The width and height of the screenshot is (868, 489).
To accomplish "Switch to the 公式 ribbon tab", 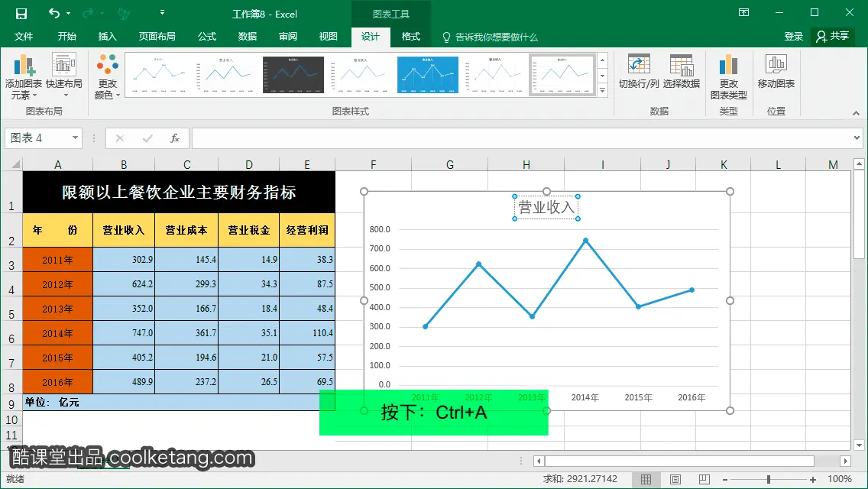I will [x=207, y=37].
